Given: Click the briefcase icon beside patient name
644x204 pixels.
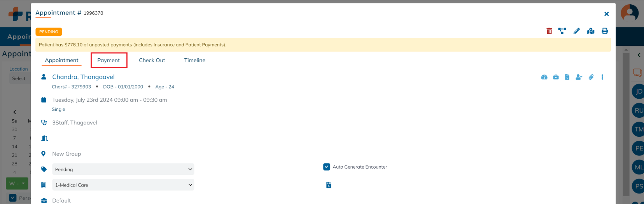Looking at the screenshot, I should coord(556,77).
